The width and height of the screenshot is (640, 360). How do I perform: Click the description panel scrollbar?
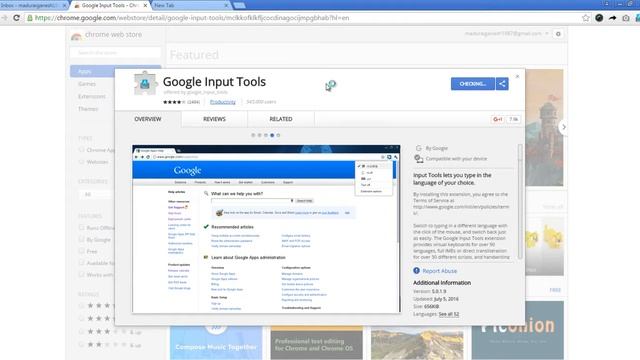coord(520,201)
